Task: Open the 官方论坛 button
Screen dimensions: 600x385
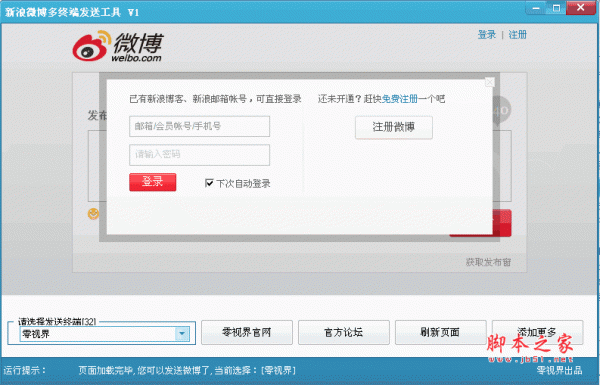Action: [344, 332]
